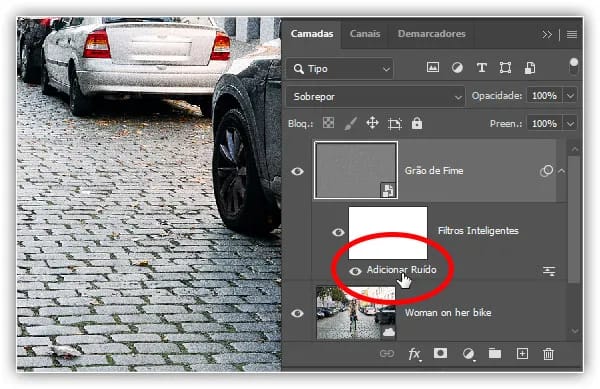600x389 pixels.
Task: Toggle Adicionar Ruído filter visibility eye
Action: coord(355,271)
